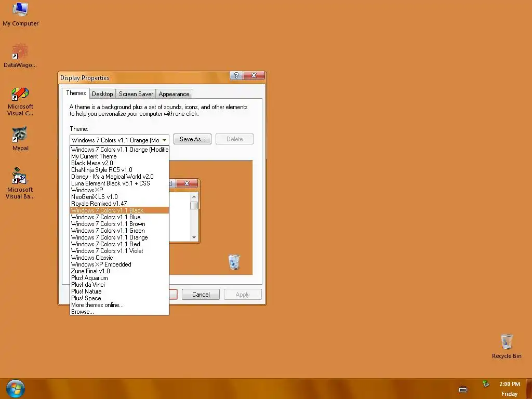Open the My Computer desktop icon
Viewport: 532px width, 399px height.
pos(20,14)
